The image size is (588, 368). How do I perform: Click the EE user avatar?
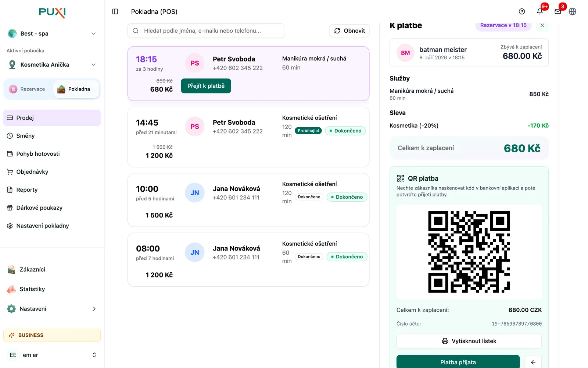point(13,355)
